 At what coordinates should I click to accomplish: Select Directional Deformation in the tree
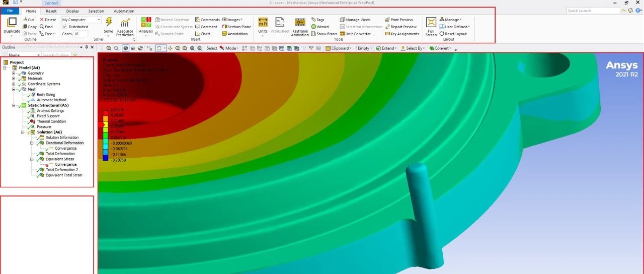[64, 143]
